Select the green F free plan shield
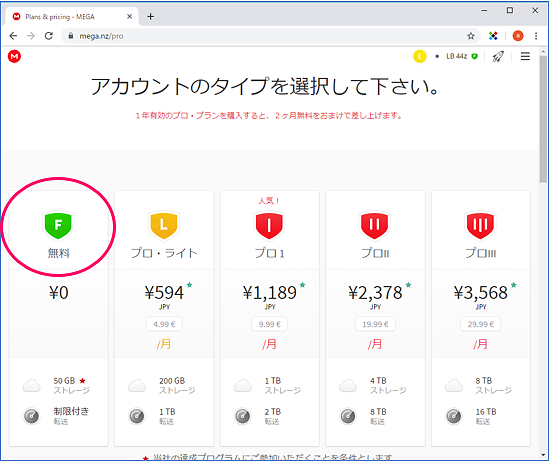549x461 pixels. coord(58,225)
